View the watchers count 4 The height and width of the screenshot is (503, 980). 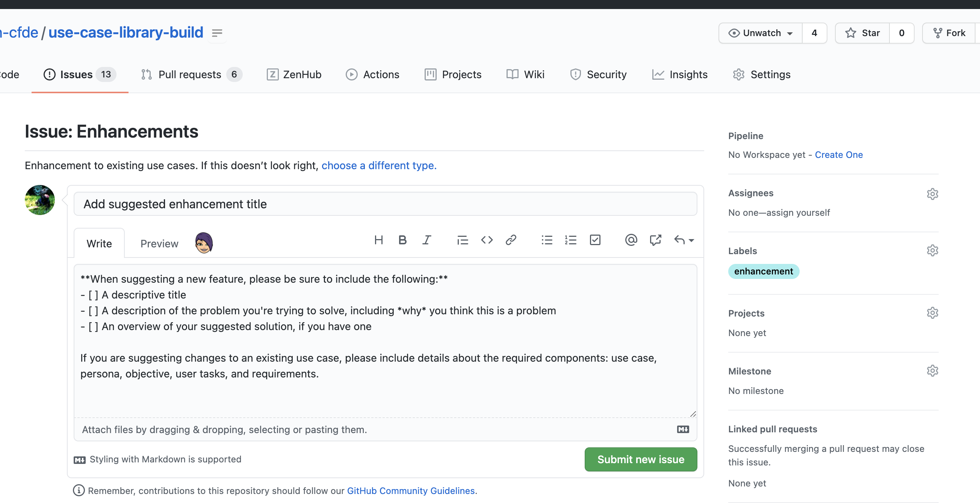(814, 33)
